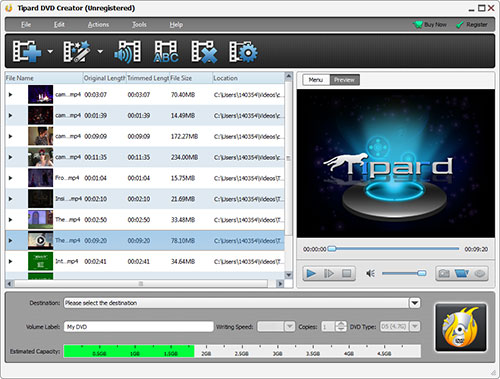Screen dimensions: 500x379
Task: Click green thumbnail of 00:02:41 video
Action: coord(40,261)
